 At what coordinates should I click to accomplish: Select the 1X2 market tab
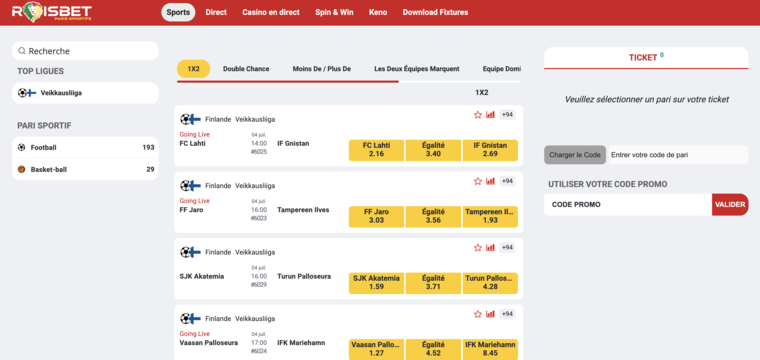193,69
